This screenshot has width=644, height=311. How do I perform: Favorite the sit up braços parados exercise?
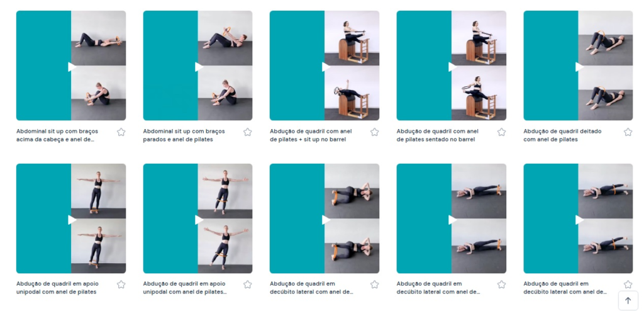click(x=247, y=132)
